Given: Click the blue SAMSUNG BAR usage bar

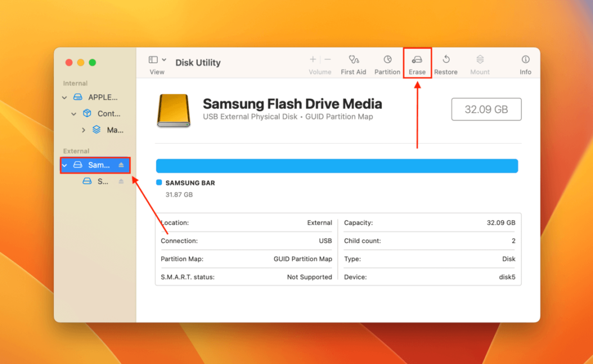Looking at the screenshot, I should coord(336,165).
